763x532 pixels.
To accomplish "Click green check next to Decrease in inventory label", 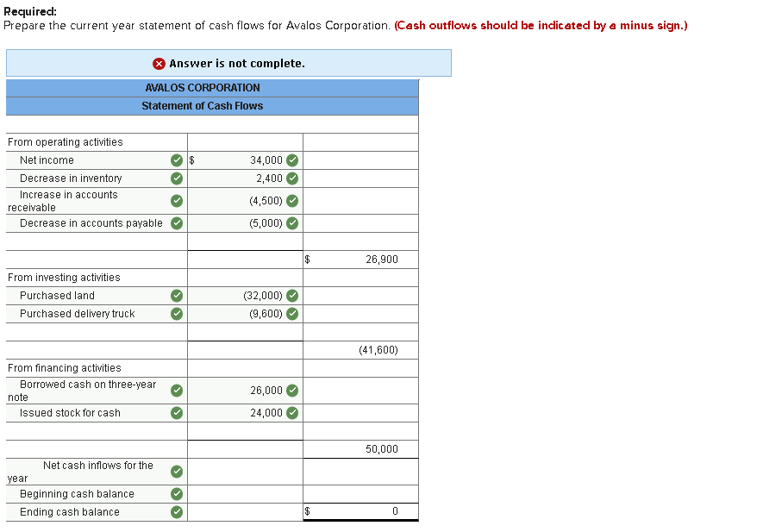I will (177, 178).
